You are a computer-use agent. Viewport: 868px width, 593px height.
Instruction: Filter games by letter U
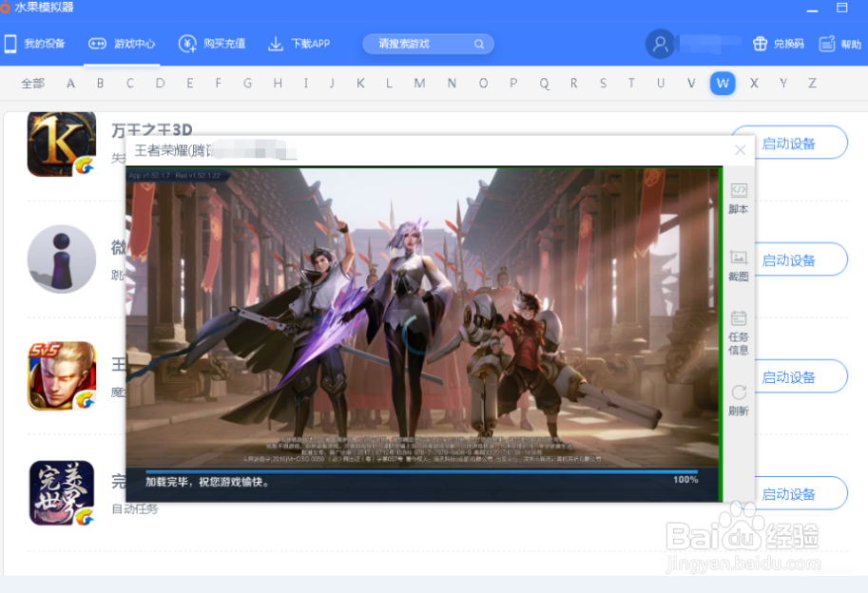click(x=661, y=84)
